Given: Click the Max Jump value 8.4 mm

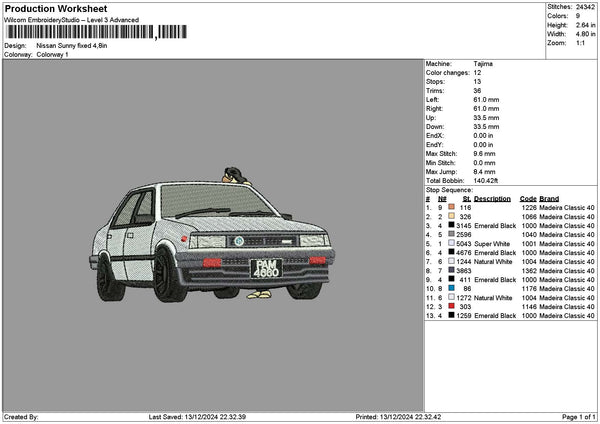Looking at the screenshot, I should click(484, 171).
